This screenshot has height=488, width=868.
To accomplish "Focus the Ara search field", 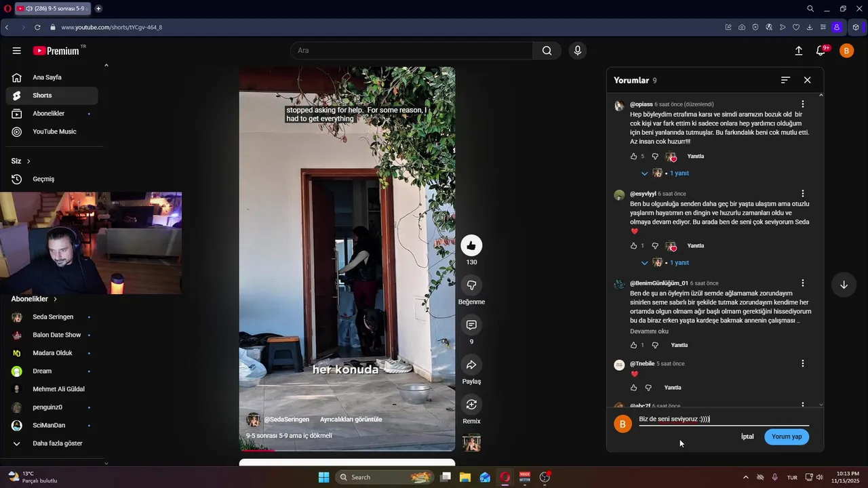I will pyautogui.click(x=412, y=51).
